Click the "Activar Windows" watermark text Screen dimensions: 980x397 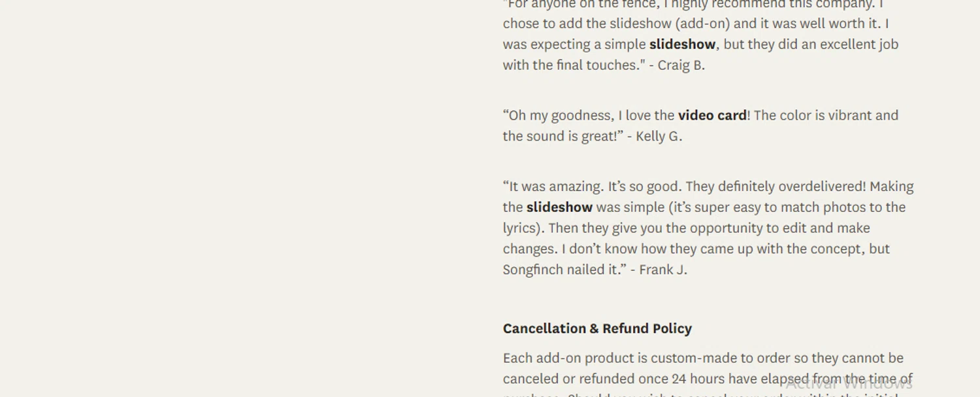pos(848,384)
